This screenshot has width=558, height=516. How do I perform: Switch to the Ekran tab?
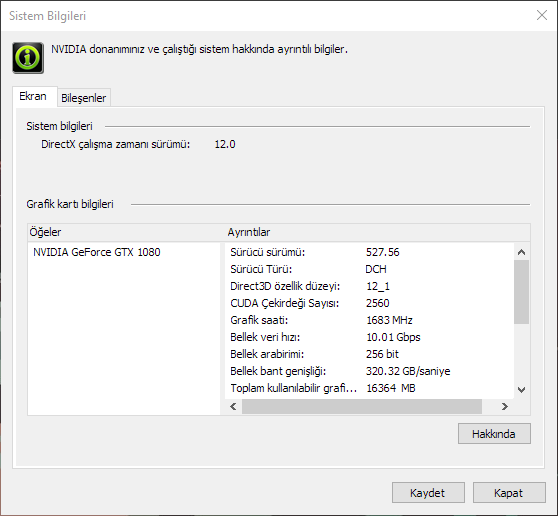[35, 96]
